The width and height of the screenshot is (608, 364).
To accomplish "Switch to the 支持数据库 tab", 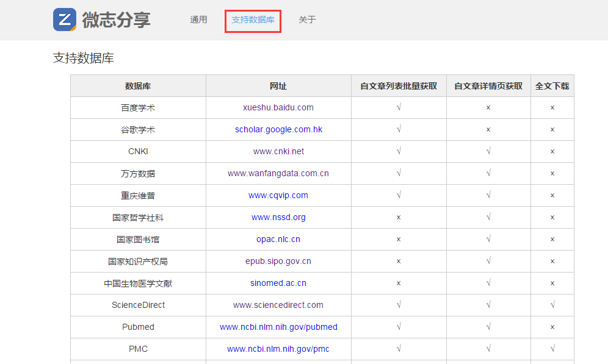I will point(253,20).
